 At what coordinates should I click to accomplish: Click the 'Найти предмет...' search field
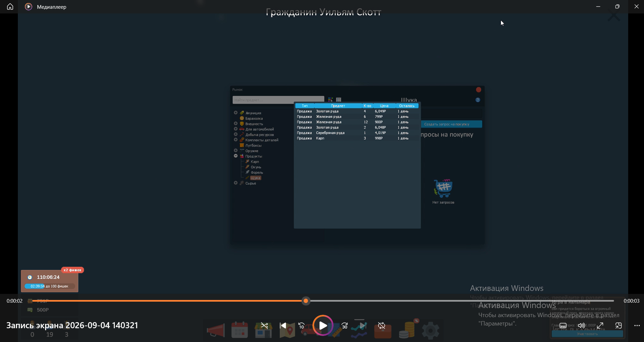pyautogui.click(x=278, y=100)
